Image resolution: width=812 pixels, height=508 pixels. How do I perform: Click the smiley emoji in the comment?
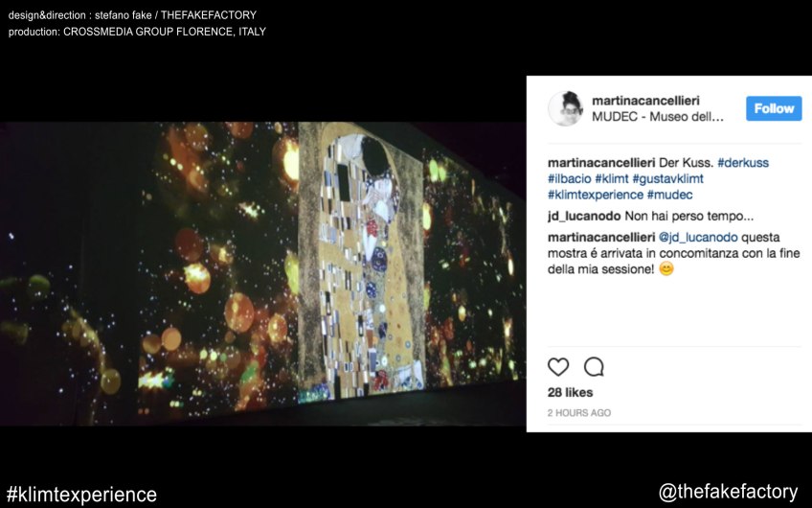pos(666,269)
